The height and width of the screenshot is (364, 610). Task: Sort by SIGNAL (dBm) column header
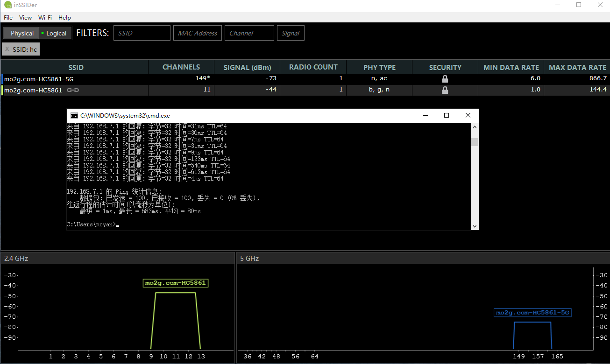[248, 67]
